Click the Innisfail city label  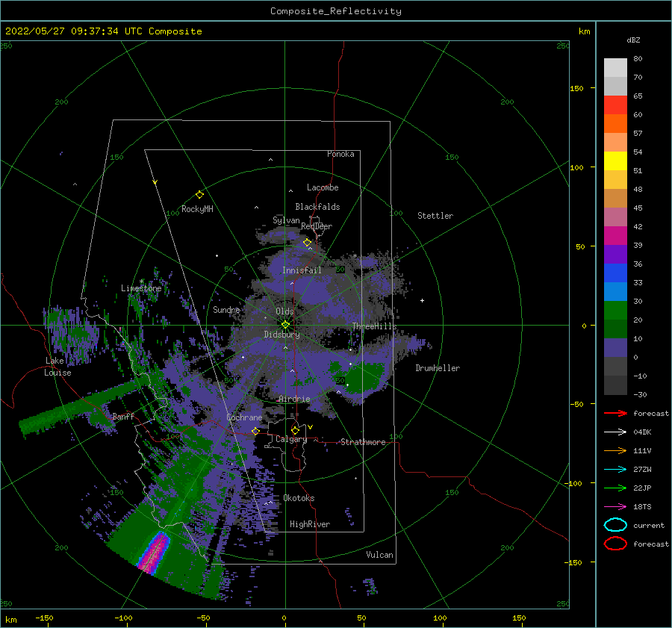pyautogui.click(x=302, y=270)
